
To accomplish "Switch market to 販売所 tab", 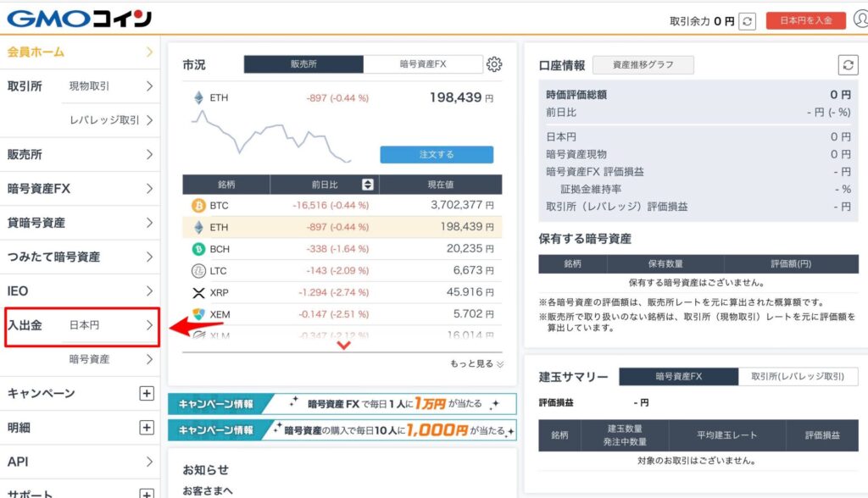I will click(x=303, y=64).
